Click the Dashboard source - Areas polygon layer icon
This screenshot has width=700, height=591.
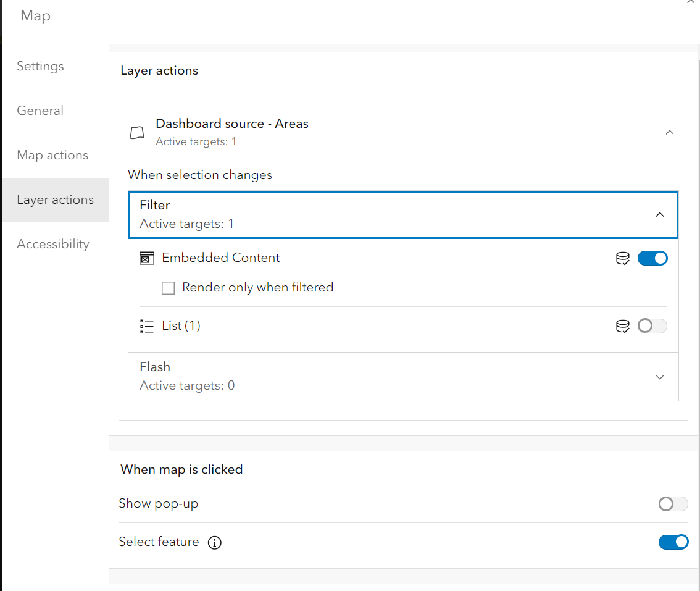(x=137, y=132)
